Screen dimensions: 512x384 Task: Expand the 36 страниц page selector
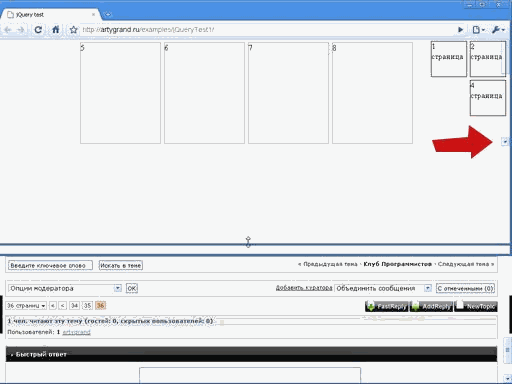26,306
